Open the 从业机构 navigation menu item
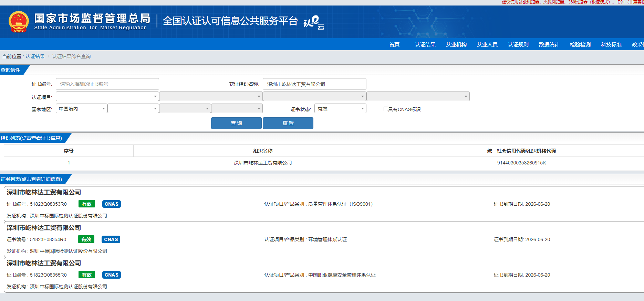 point(456,44)
